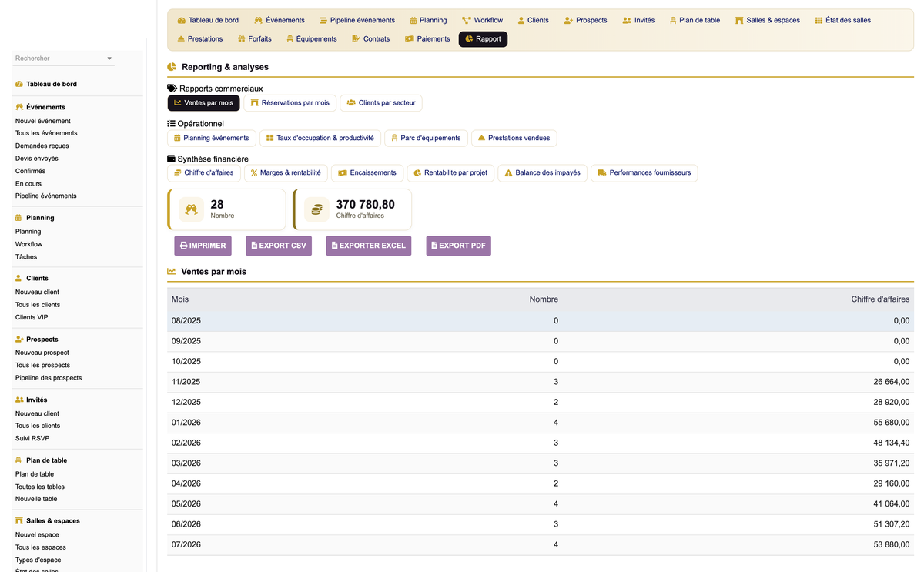
Task: Open the Rechercher dropdown
Action: point(64,59)
